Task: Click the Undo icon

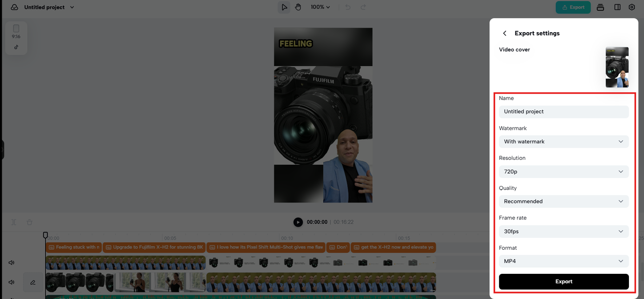Action: (x=348, y=7)
